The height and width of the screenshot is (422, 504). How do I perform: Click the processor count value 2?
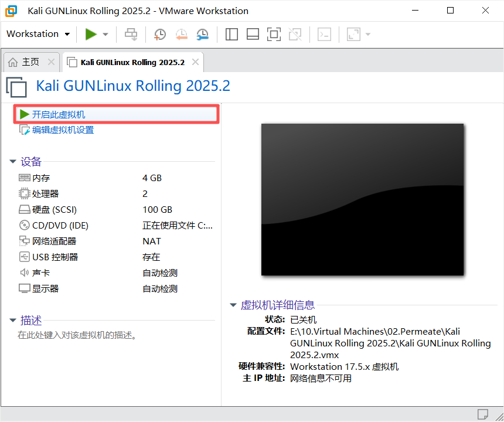145,193
